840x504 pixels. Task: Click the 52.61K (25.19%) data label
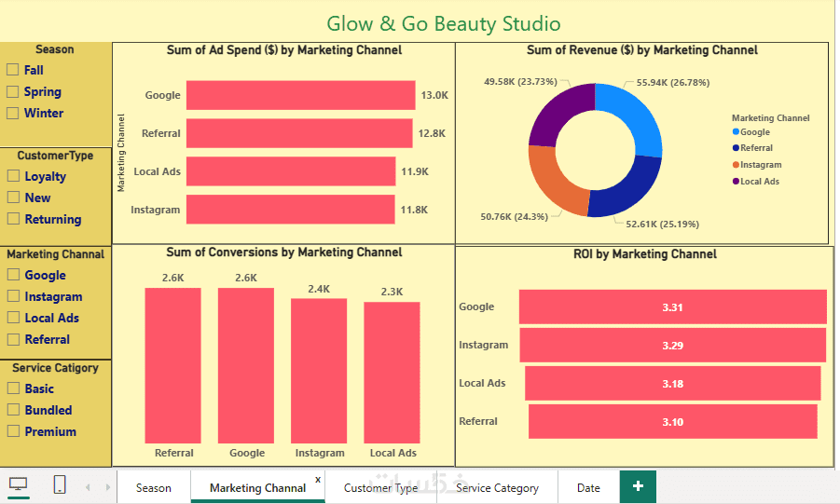[663, 224]
